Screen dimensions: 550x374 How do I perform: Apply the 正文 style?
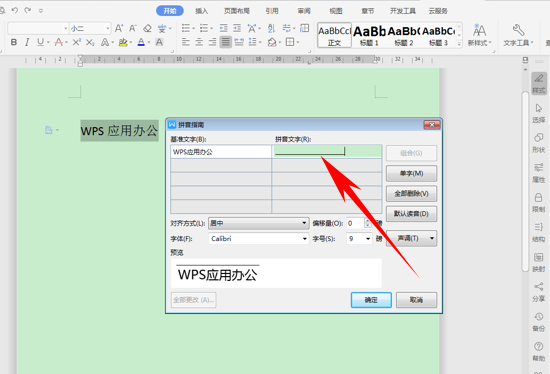point(334,35)
